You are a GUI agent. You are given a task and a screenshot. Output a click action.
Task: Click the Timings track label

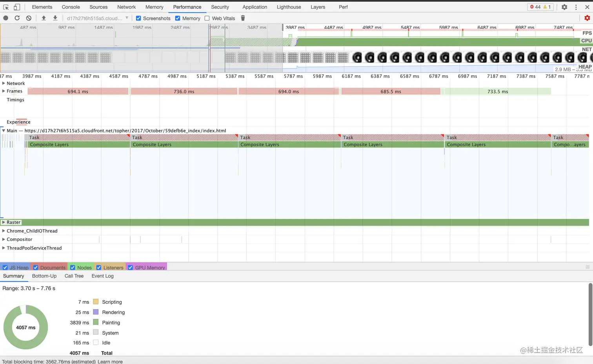click(15, 100)
